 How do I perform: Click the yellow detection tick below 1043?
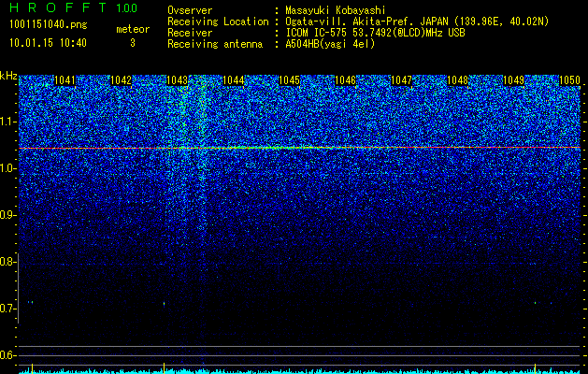click(x=164, y=367)
